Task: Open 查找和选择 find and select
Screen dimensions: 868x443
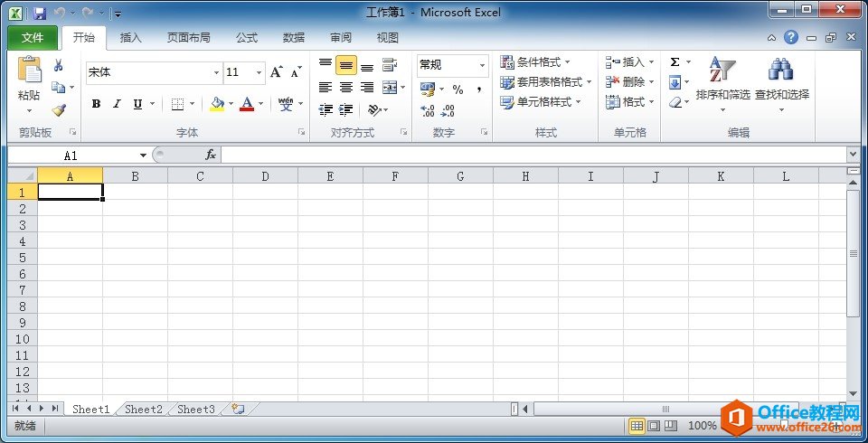Action: pos(781,84)
